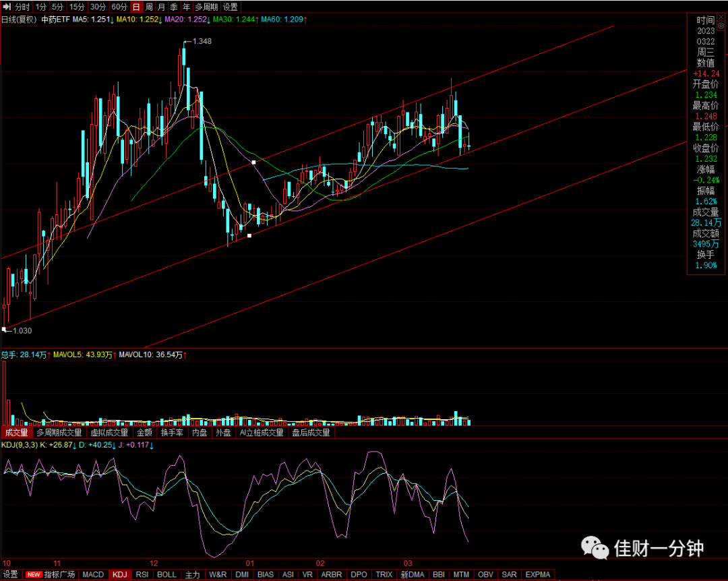Switch indicator to SAR

click(510, 574)
